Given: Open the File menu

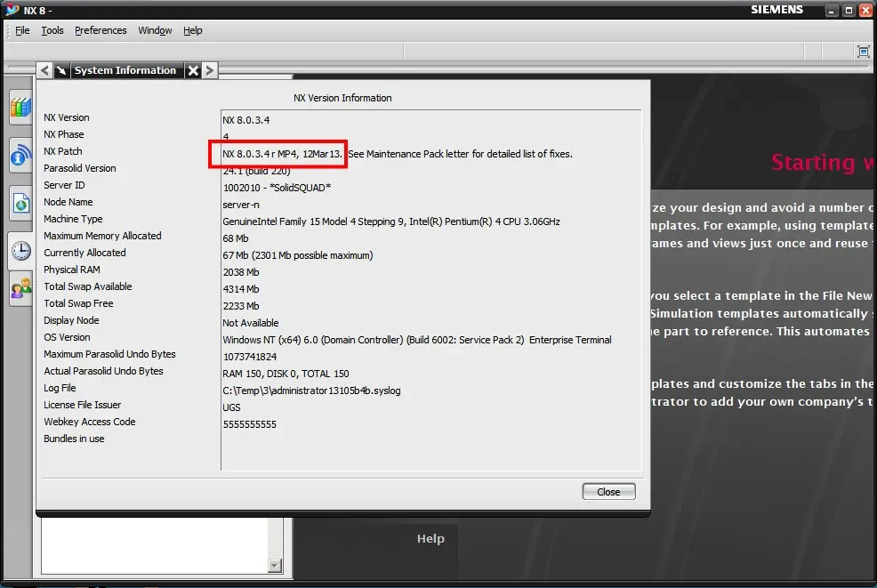Looking at the screenshot, I should point(22,30).
